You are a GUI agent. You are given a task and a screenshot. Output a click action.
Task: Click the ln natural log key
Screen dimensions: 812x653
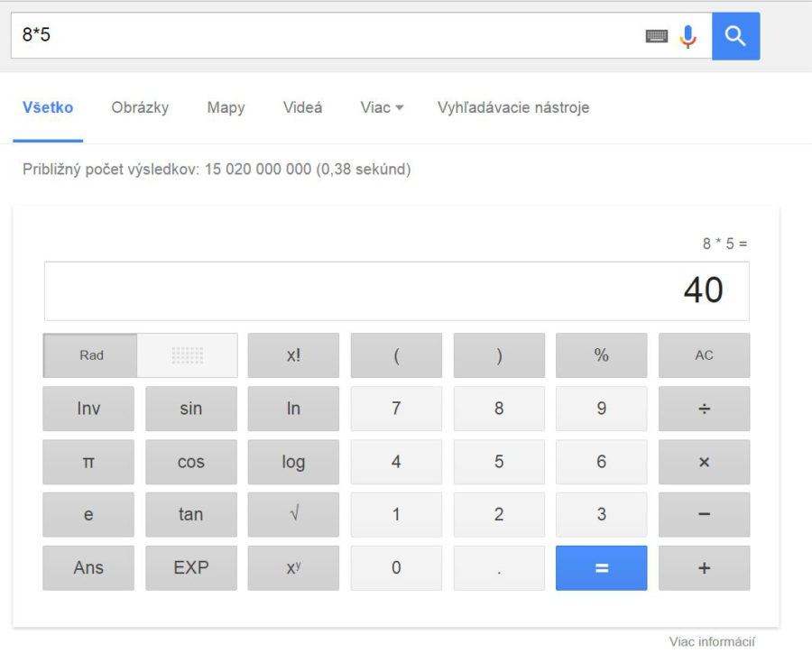pyautogui.click(x=293, y=409)
